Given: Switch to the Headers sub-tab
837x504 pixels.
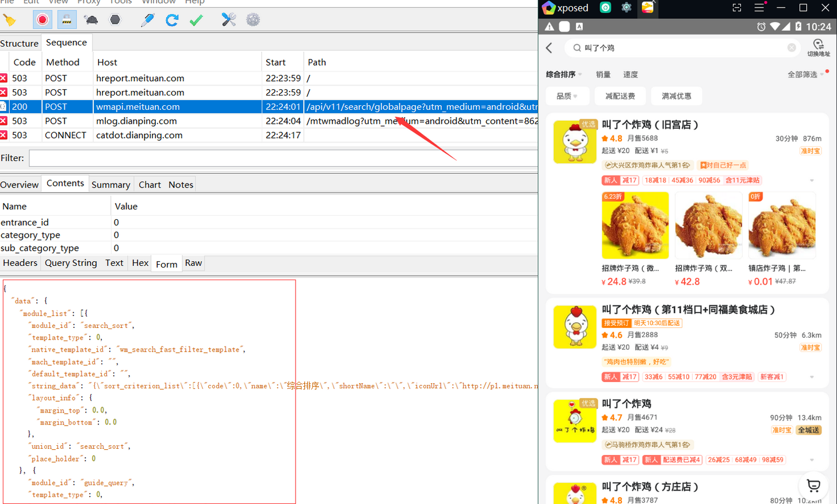Looking at the screenshot, I should pos(20,263).
